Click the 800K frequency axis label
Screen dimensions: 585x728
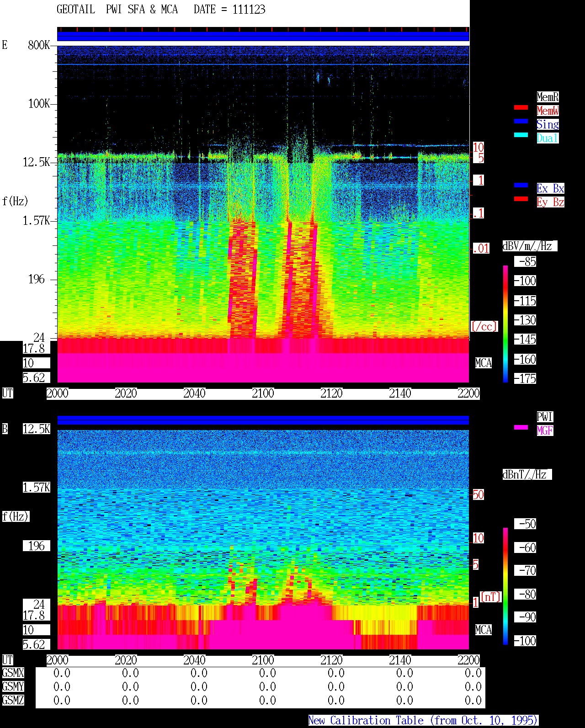point(39,45)
